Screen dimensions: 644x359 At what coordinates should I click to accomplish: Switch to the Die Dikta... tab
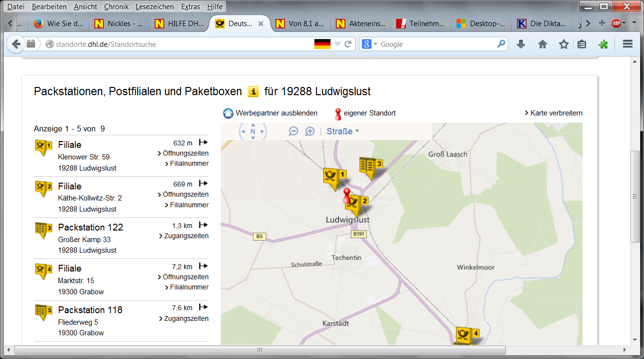pos(542,23)
